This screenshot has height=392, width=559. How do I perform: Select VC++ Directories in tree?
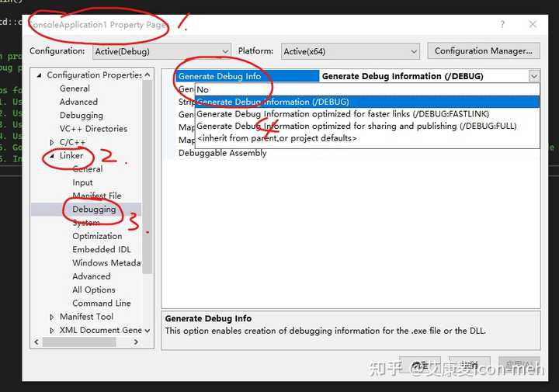(93, 129)
